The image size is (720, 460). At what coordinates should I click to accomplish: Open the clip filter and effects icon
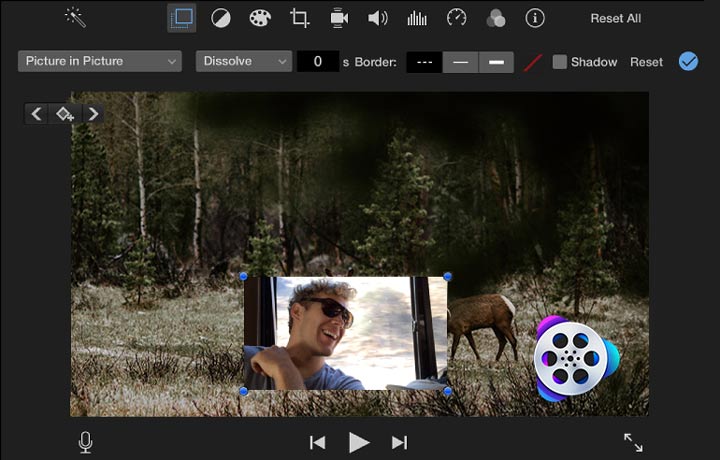[495, 18]
